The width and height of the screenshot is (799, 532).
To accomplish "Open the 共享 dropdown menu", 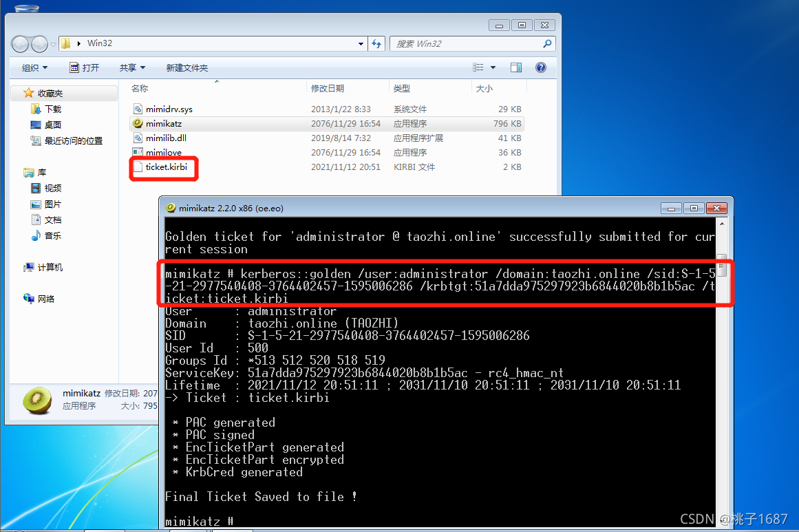I will [x=133, y=67].
